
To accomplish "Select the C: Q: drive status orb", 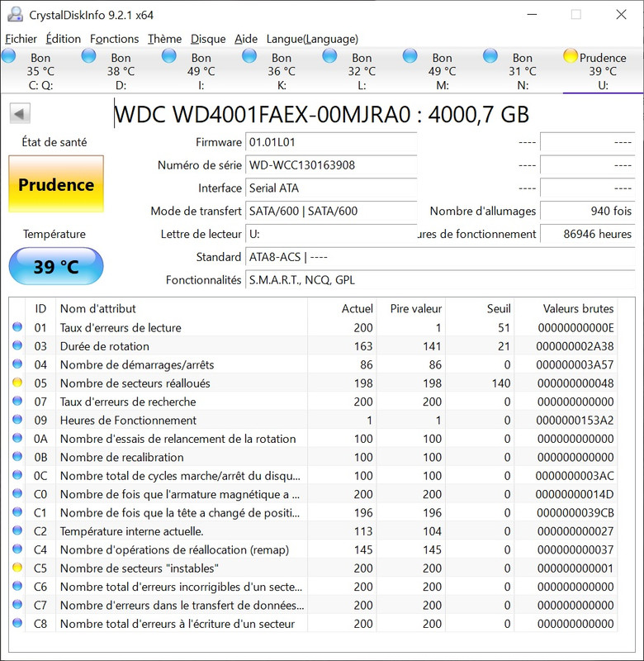I will tap(8, 55).
